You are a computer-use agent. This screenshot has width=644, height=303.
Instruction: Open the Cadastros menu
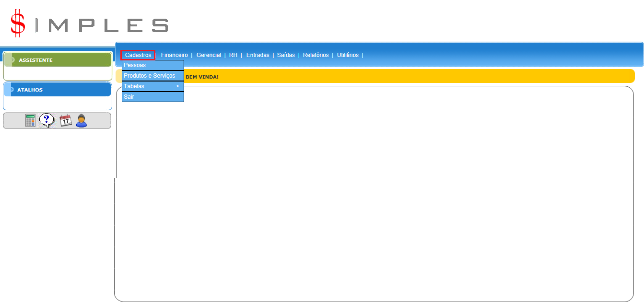coord(138,55)
